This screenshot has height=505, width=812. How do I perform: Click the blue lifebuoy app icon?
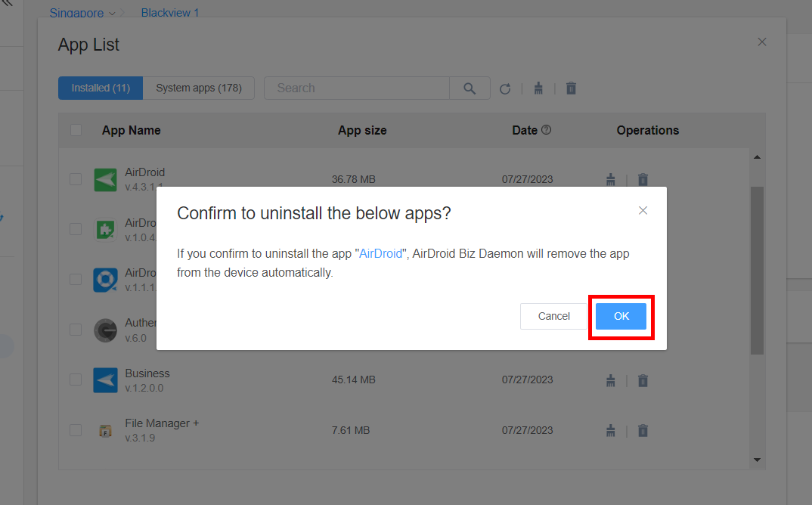tap(106, 280)
